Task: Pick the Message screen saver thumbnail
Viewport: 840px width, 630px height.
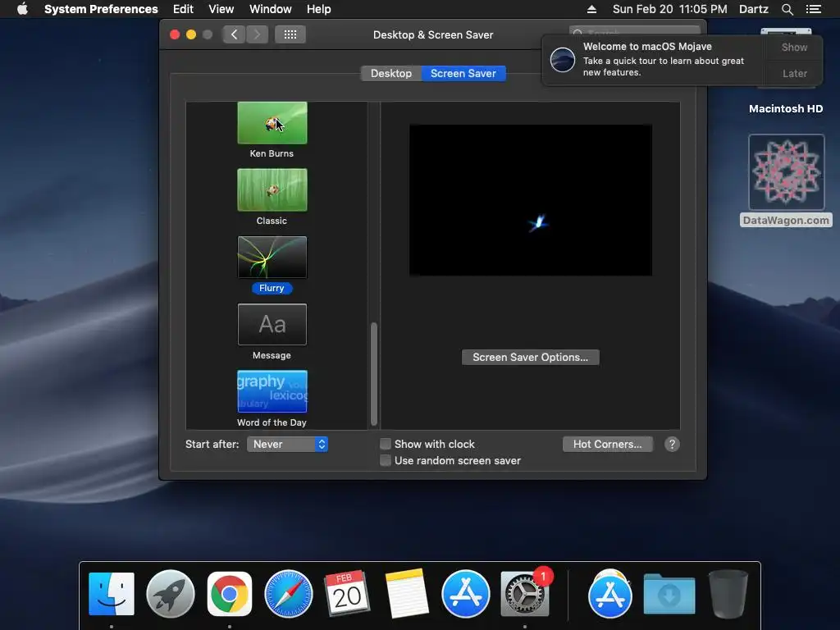Action: (x=272, y=325)
